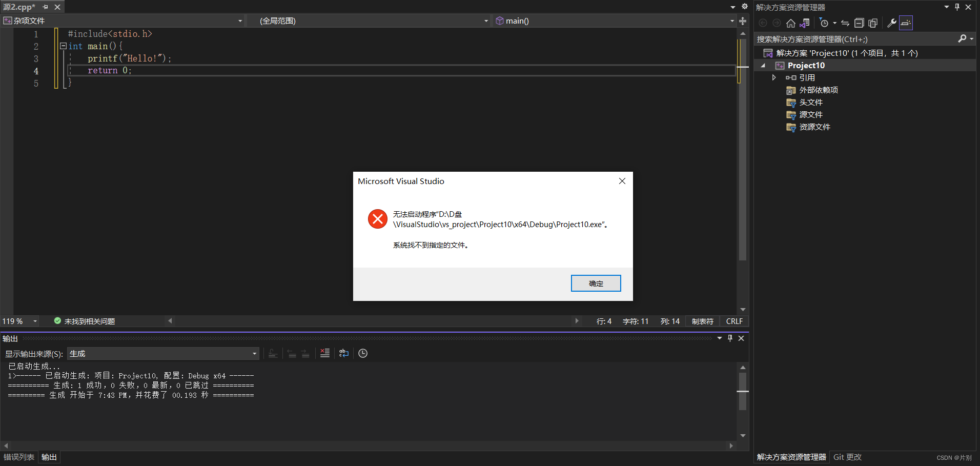980x466 pixels.
Task: Click output panel scroll up arrow
Action: point(743,367)
